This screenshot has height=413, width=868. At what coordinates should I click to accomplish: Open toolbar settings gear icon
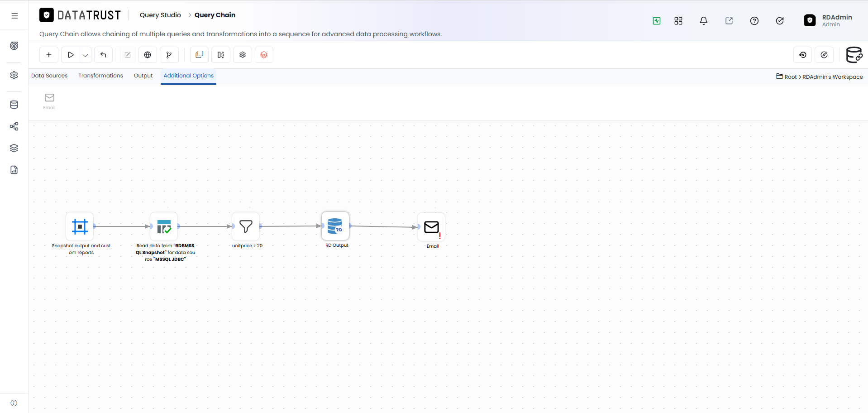click(243, 55)
